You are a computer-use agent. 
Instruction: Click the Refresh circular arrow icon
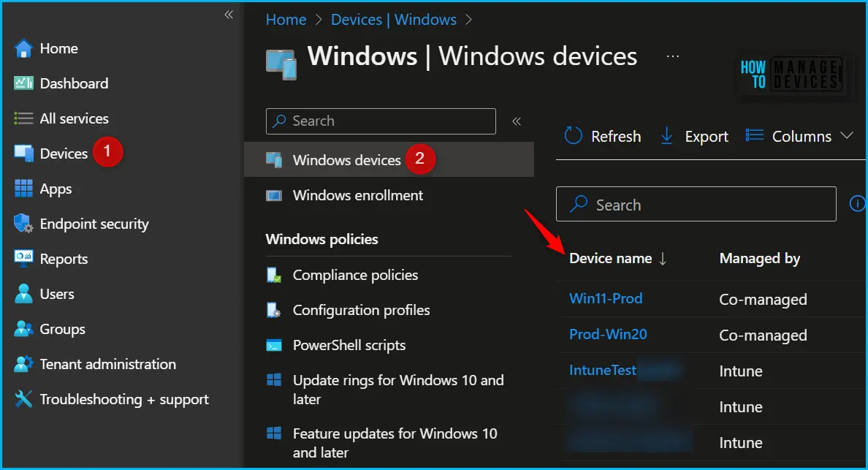click(x=573, y=136)
